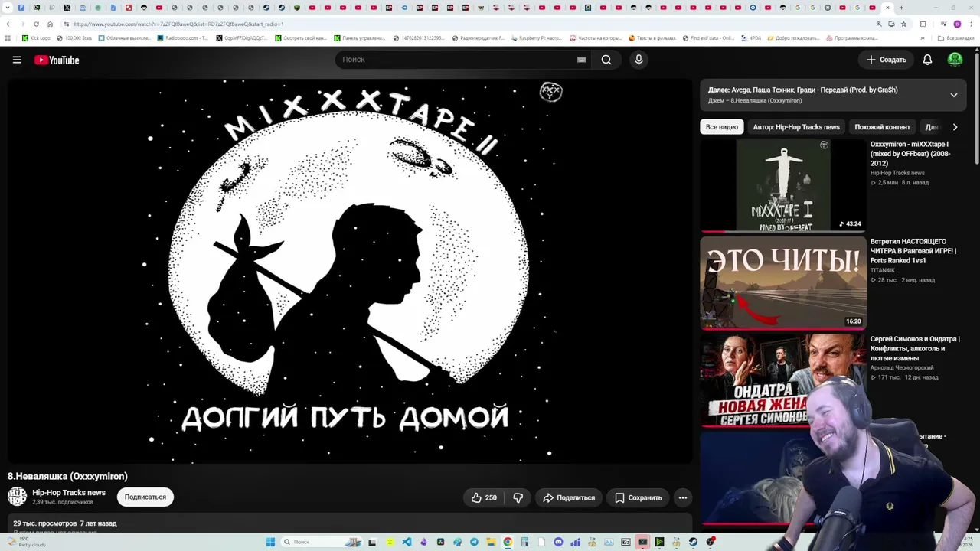Open the 4PDA bookmark
The width and height of the screenshot is (980, 551).
751,38
